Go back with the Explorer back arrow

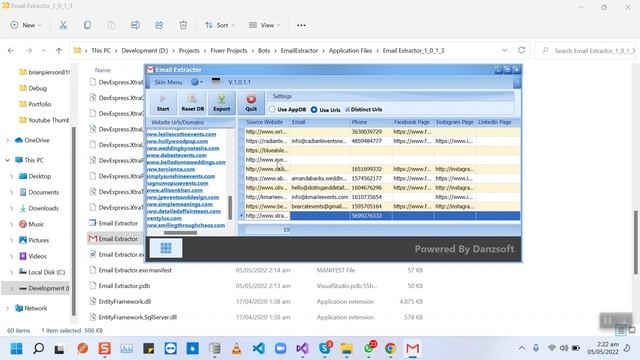pyautogui.click(x=11, y=51)
